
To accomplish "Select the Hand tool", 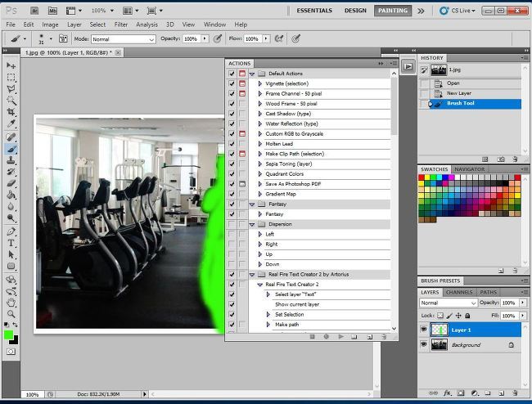I will click(11, 303).
